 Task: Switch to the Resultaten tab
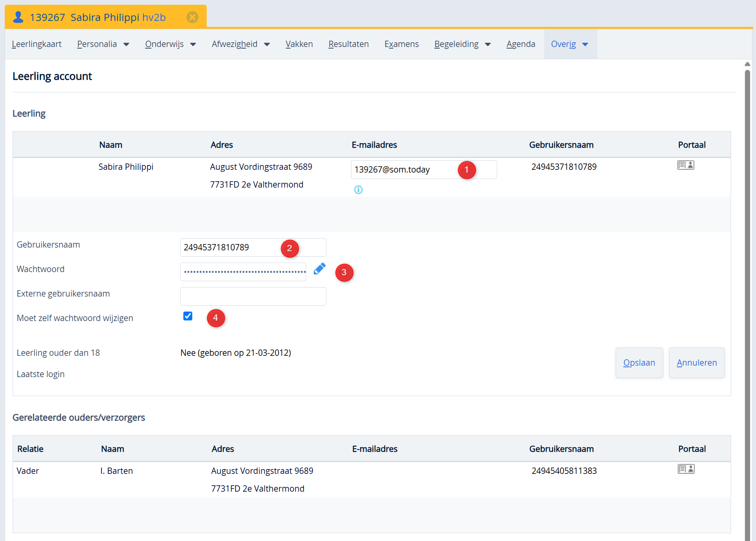pos(348,44)
